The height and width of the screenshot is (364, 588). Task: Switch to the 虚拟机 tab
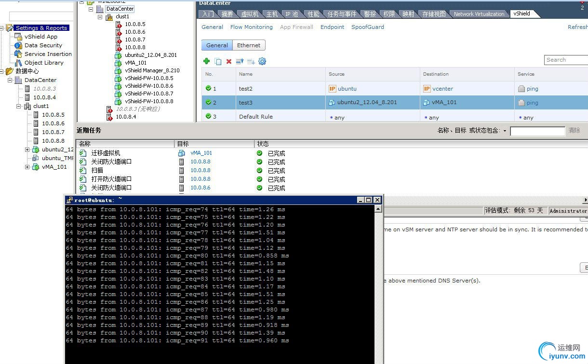click(250, 14)
